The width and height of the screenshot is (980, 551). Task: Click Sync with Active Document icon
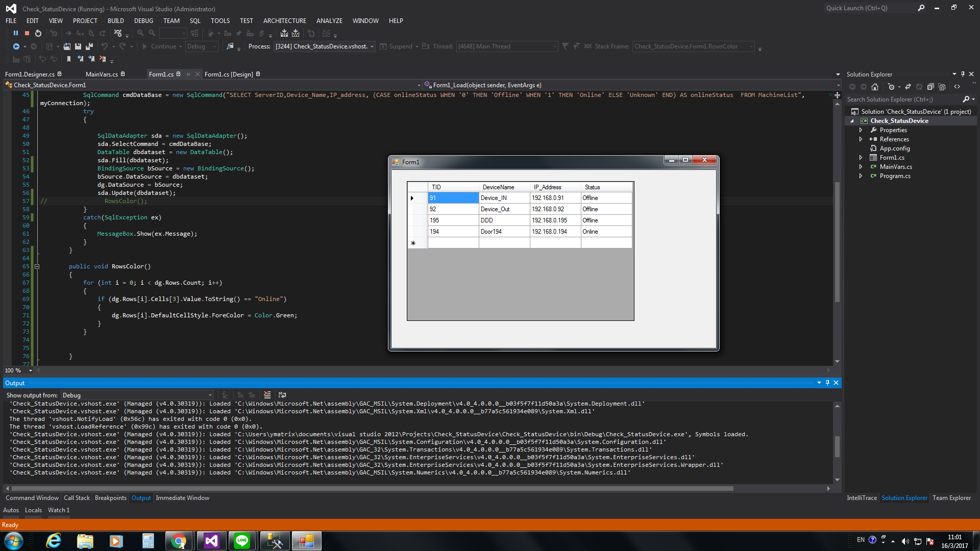[908, 87]
